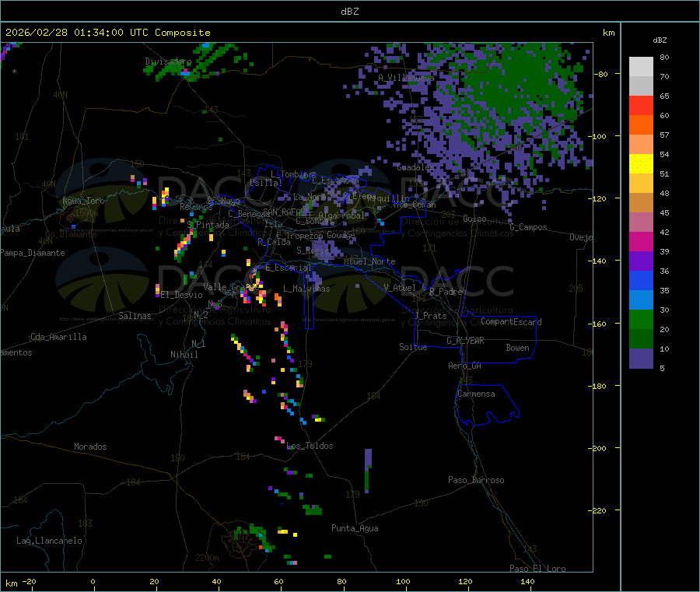Viewport: 700px width, 592px height.
Task: Click the light grey 70-80 dBZ legend swatch
Action: coord(641,67)
